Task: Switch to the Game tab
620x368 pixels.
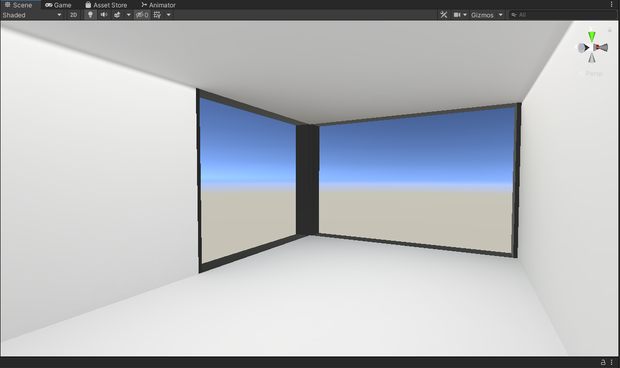Action: click(58, 5)
